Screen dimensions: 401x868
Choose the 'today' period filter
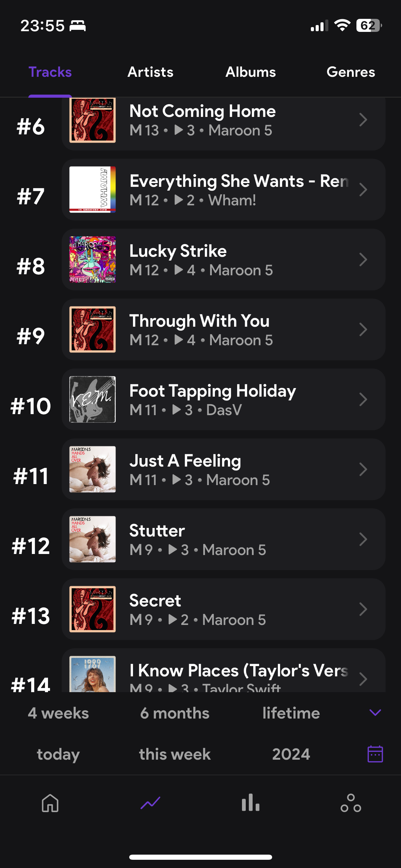click(58, 754)
